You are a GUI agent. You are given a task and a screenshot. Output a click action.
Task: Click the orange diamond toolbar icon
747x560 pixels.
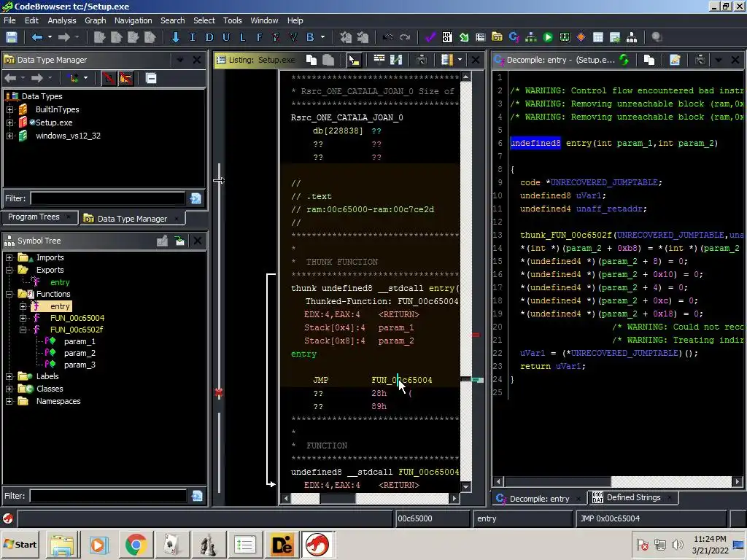581,37
